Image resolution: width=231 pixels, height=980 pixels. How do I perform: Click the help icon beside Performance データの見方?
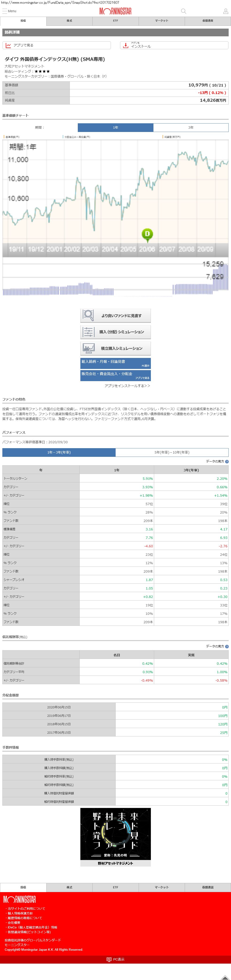(x=227, y=462)
